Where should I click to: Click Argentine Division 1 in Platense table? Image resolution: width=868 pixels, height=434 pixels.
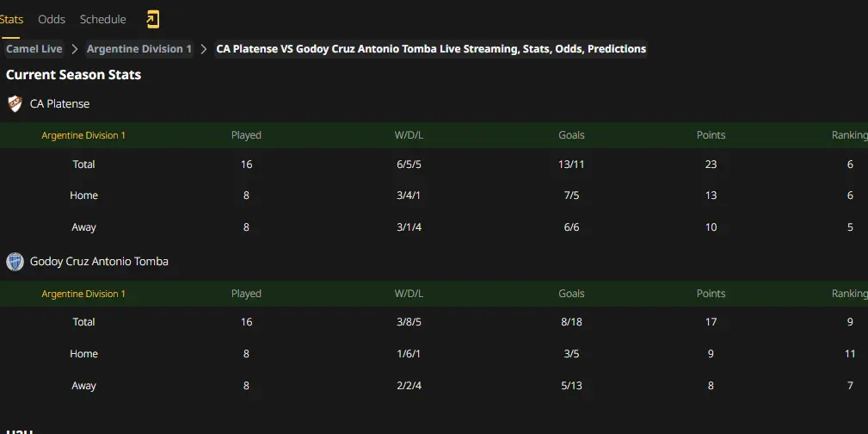click(83, 135)
